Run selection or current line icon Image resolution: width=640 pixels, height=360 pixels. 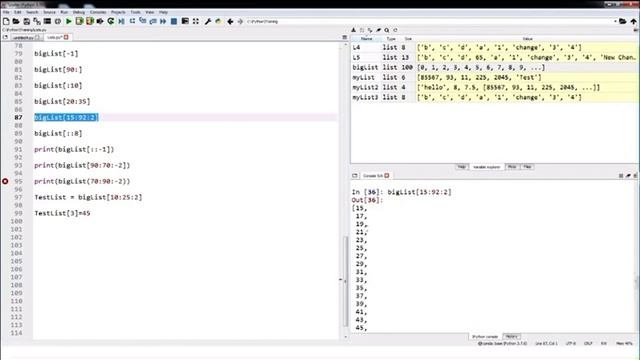click(x=100, y=21)
